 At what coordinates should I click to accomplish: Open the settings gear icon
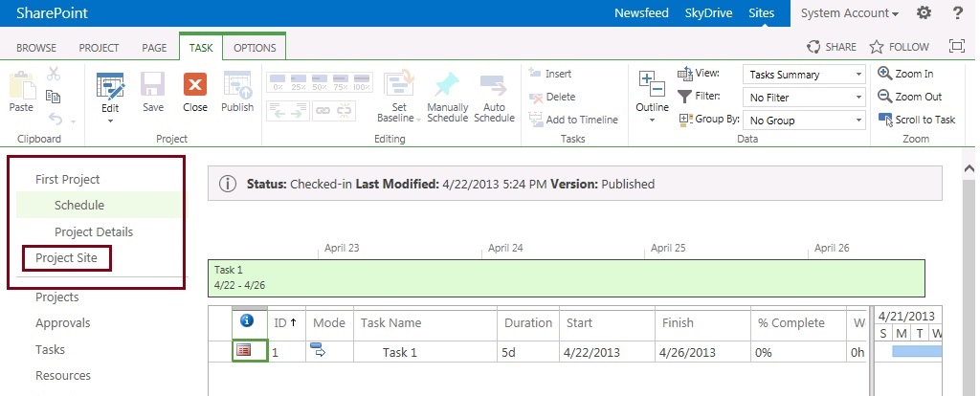tap(924, 13)
